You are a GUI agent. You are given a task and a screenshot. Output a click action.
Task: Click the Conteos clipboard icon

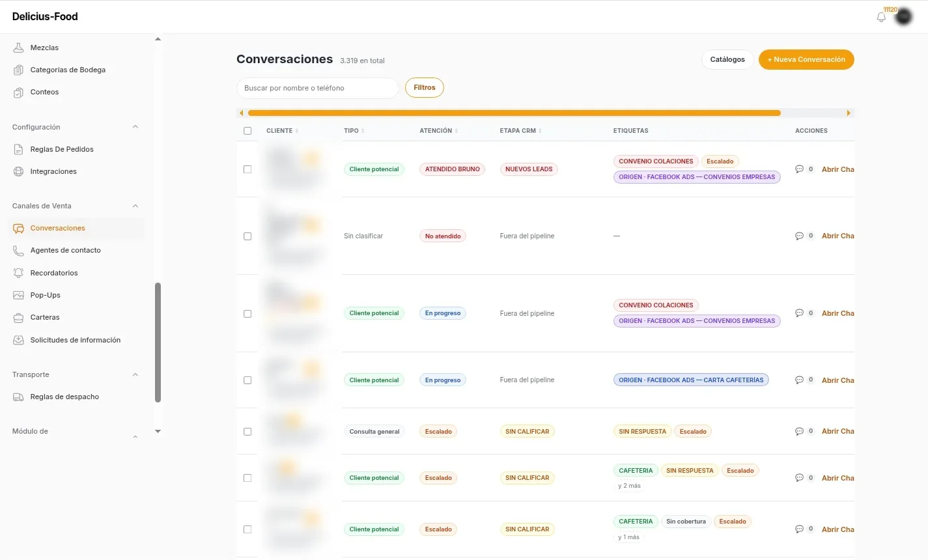[x=18, y=92]
